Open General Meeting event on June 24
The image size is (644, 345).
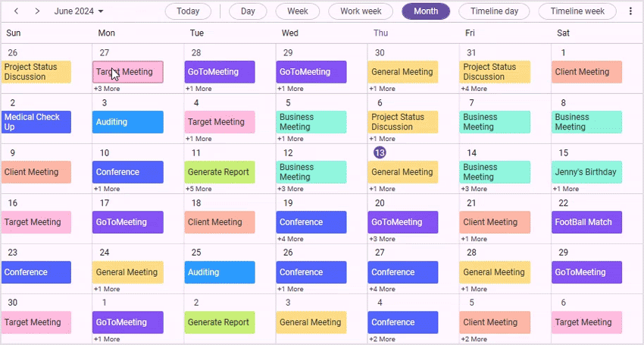point(128,272)
